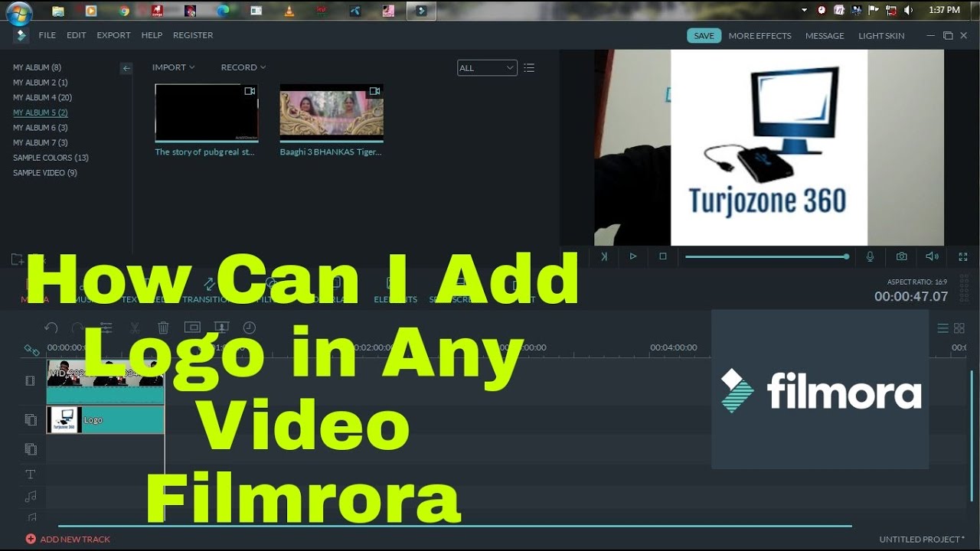Image resolution: width=980 pixels, height=551 pixels.
Task: Select MY ALBUM 2 (1)
Action: (40, 83)
